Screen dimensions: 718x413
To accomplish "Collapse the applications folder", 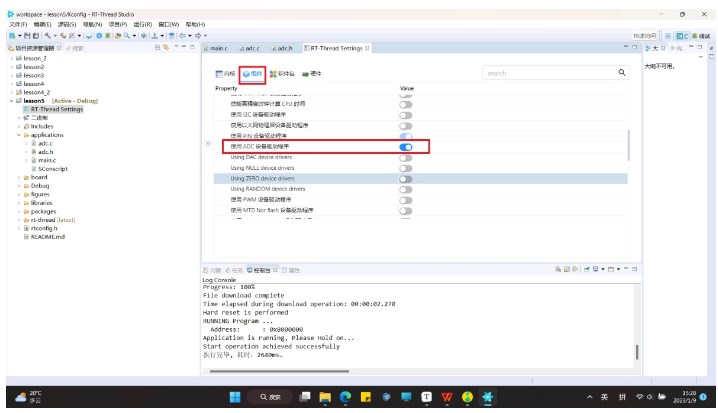I will tap(19, 135).
